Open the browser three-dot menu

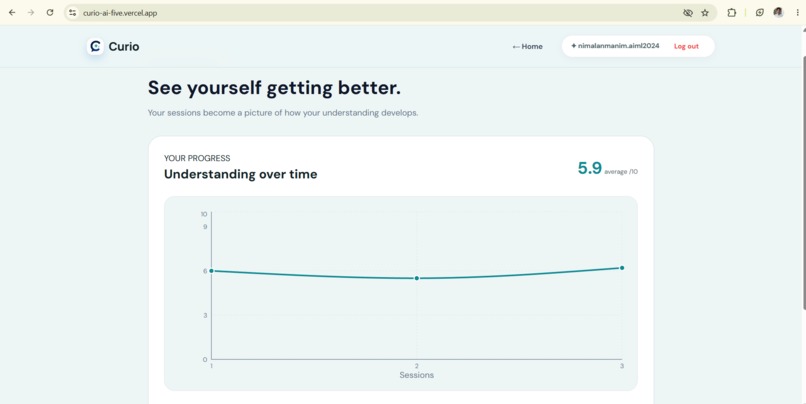(x=798, y=13)
